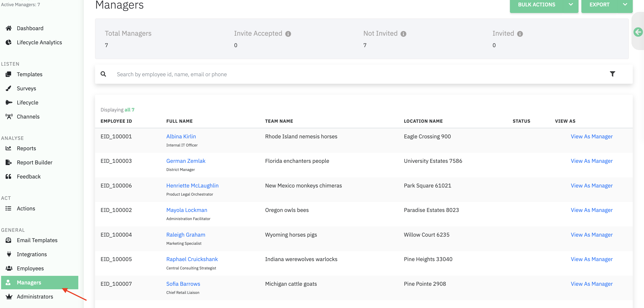Click the Invited info icon
The image size is (644, 308).
click(520, 34)
